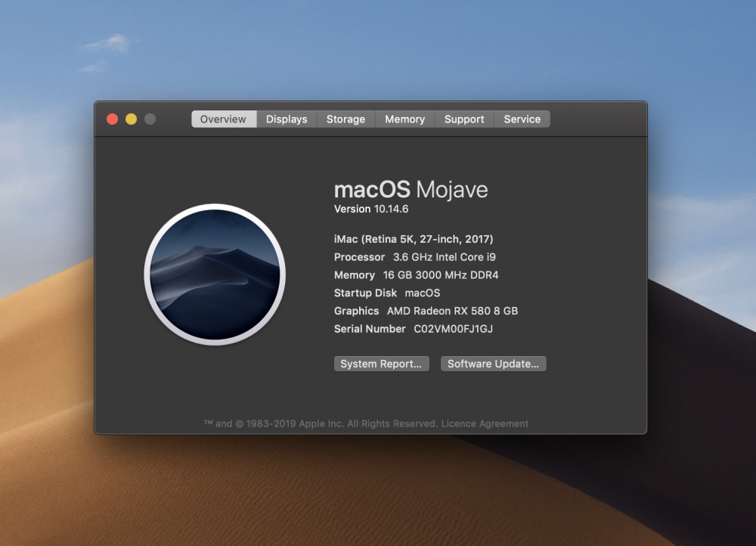756x546 pixels.
Task: Close the About This Mac window
Action: coord(113,119)
